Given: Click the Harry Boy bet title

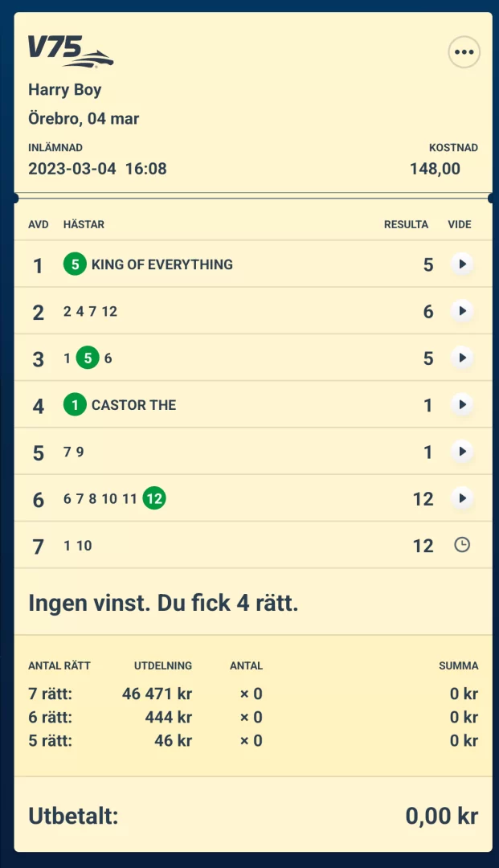Looking at the screenshot, I should click(65, 90).
